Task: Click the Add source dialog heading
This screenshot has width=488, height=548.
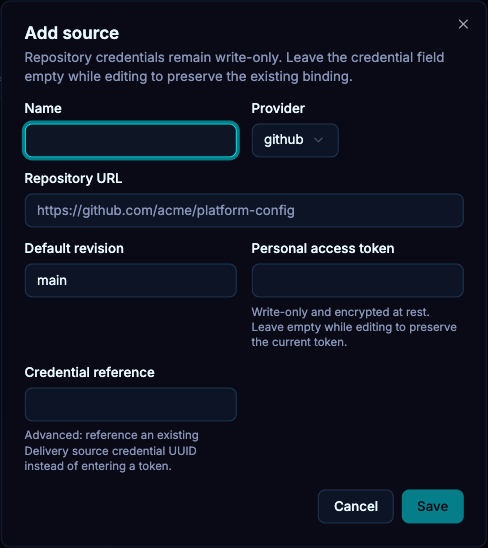Action: 72,33
